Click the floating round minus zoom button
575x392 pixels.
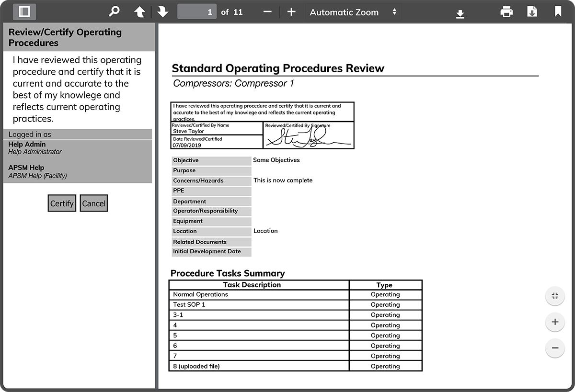555,348
